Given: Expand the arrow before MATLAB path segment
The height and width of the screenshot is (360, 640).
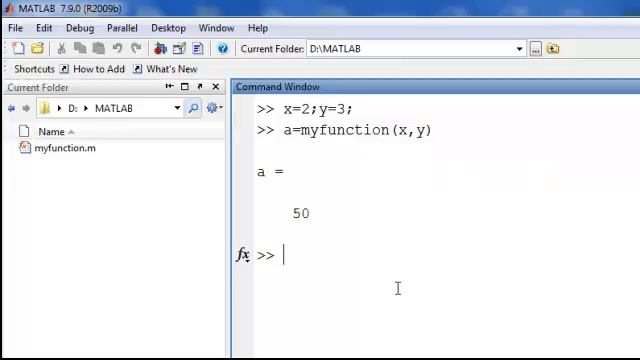Looking at the screenshot, I should click(86, 109).
